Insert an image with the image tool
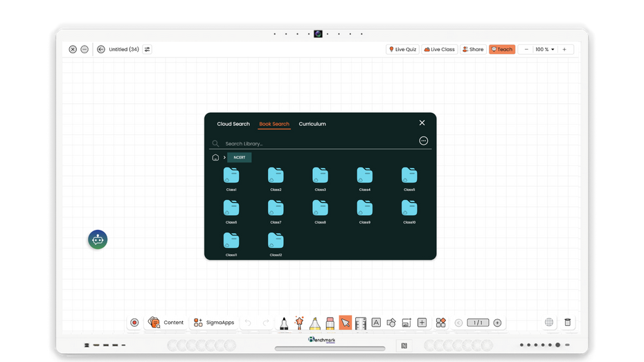This screenshot has height=362, width=644. click(x=406, y=323)
